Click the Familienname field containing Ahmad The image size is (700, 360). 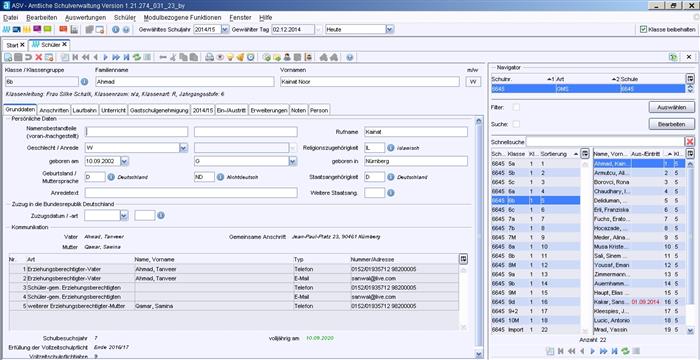[185, 82]
